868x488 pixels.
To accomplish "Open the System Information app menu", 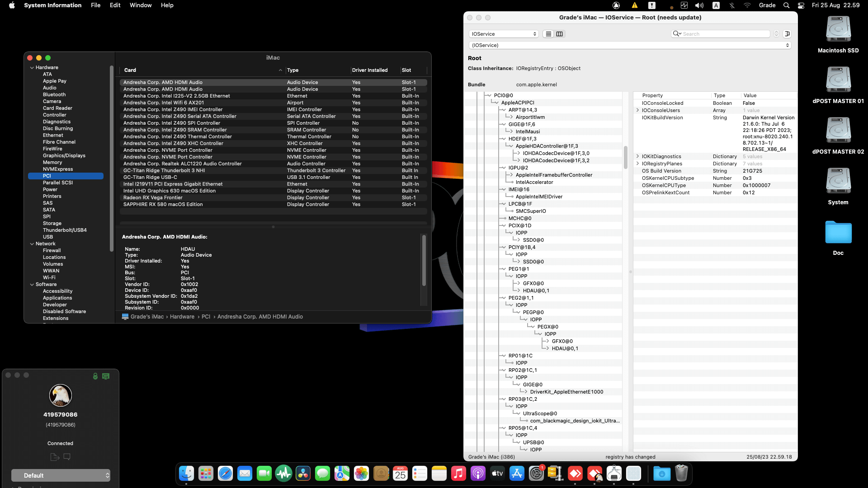I will pos(53,5).
